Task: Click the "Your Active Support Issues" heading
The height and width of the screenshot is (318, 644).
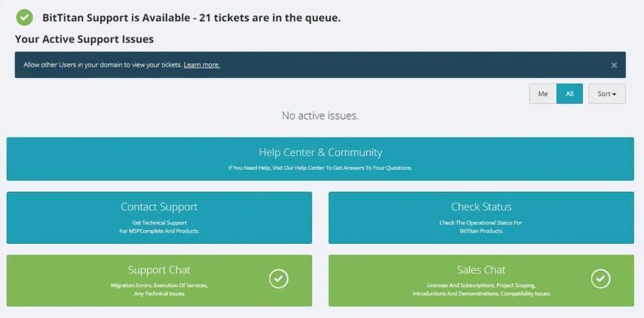Action: (x=84, y=39)
